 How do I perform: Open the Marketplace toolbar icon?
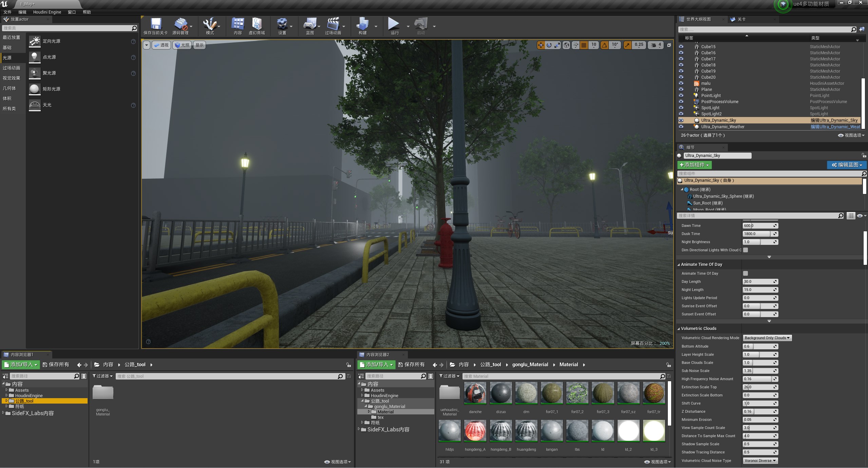coord(257,24)
